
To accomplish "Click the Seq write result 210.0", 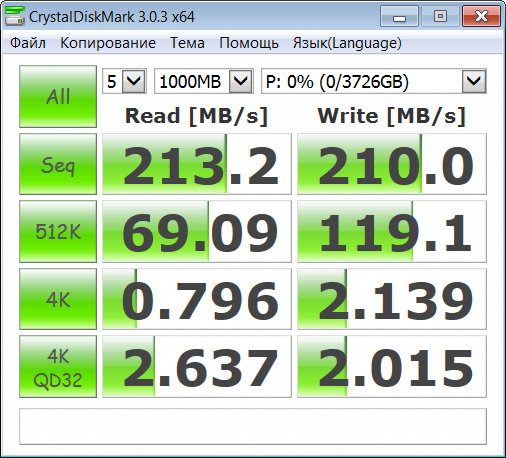I will click(392, 164).
